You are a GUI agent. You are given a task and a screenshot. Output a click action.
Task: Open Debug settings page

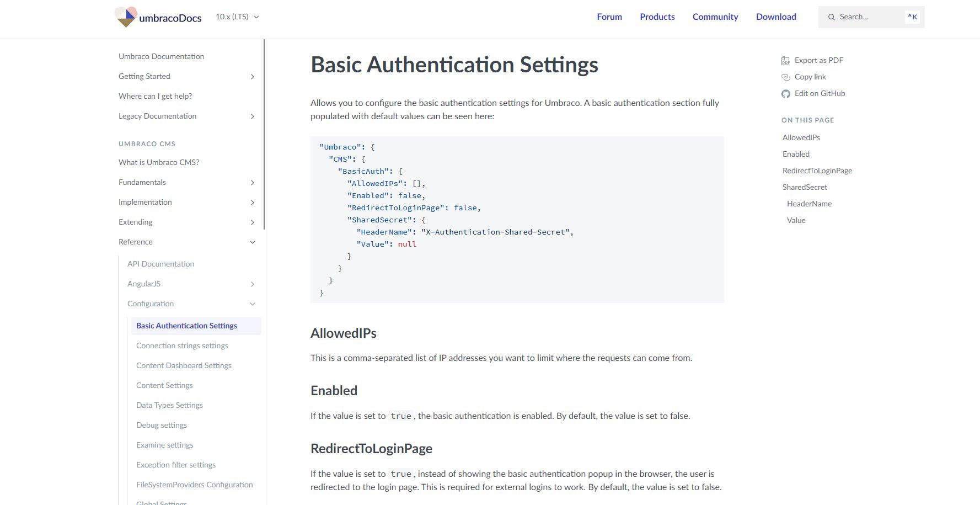pos(162,425)
